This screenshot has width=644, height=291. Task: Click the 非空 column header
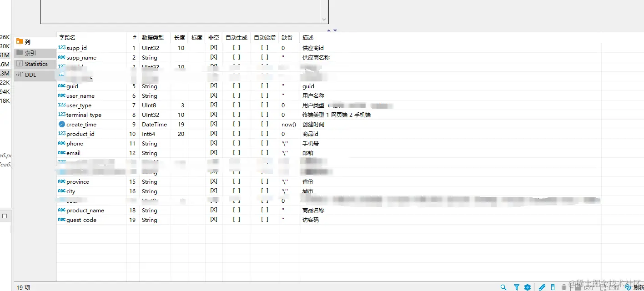pos(214,38)
